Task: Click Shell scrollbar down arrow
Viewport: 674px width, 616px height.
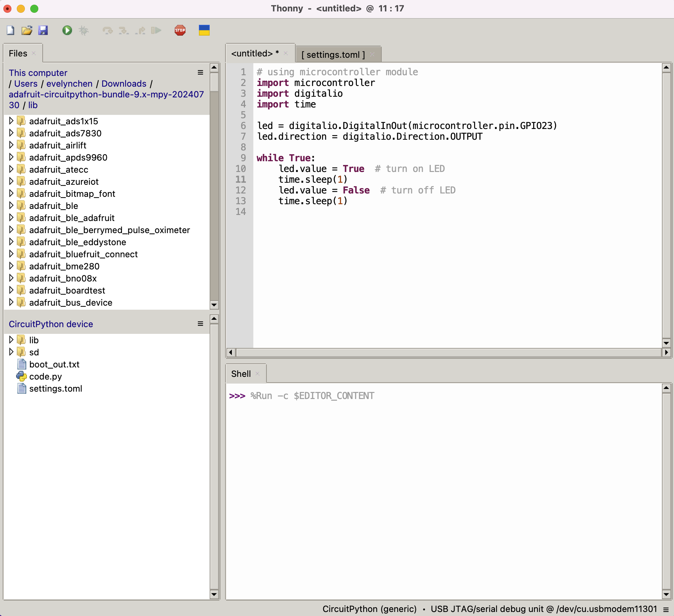Action: coord(666,594)
